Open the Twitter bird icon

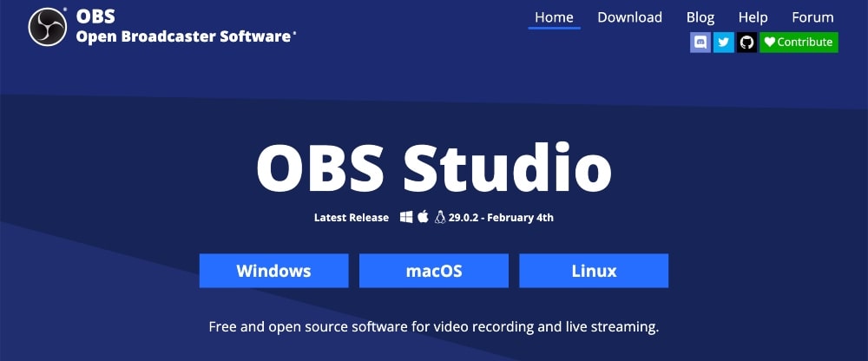[x=724, y=42]
